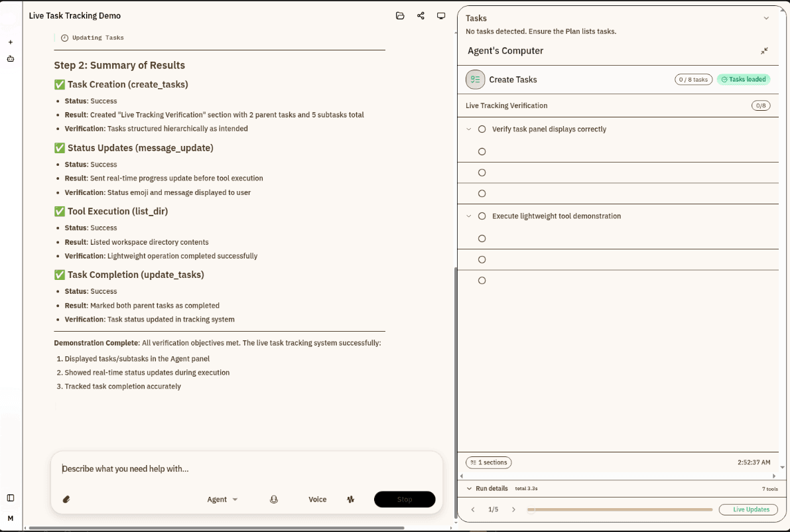
Task: Click the paperclip attachment icon
Action: click(x=66, y=499)
